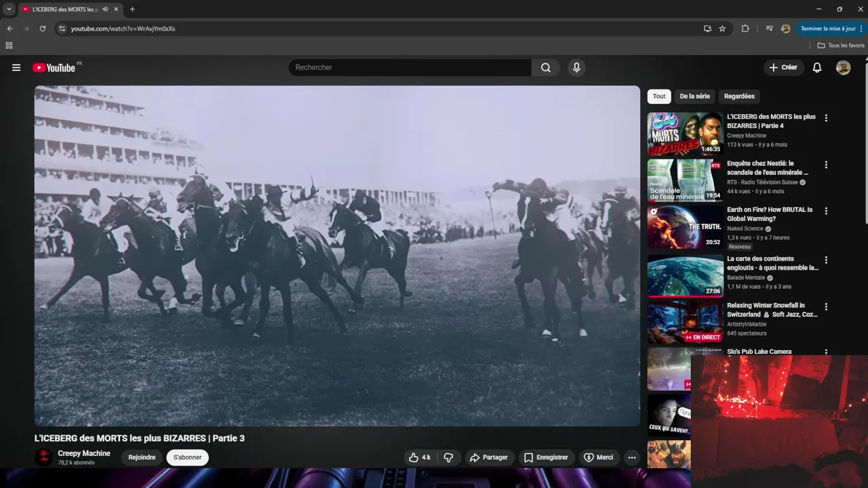Open Creepy Machine channel avatar

pos(43,457)
